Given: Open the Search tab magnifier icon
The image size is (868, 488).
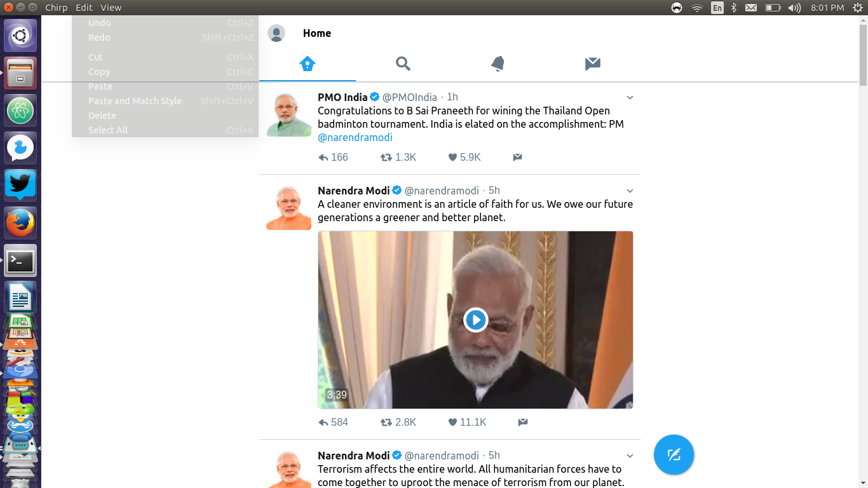Looking at the screenshot, I should click(403, 64).
